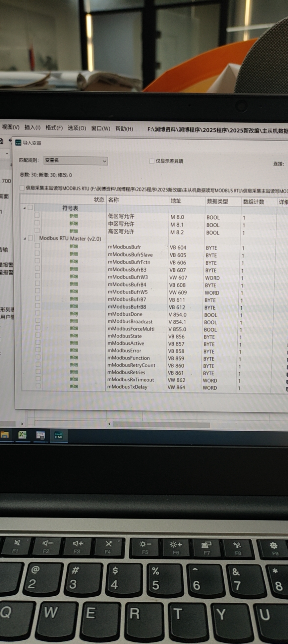Click the SMART HMI taskbar icon

point(59,435)
